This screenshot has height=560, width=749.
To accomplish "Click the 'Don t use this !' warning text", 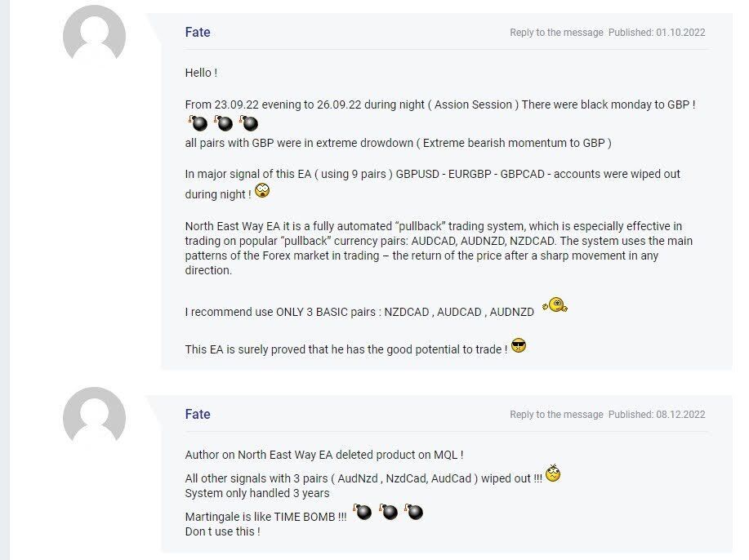I will pyautogui.click(x=222, y=531).
